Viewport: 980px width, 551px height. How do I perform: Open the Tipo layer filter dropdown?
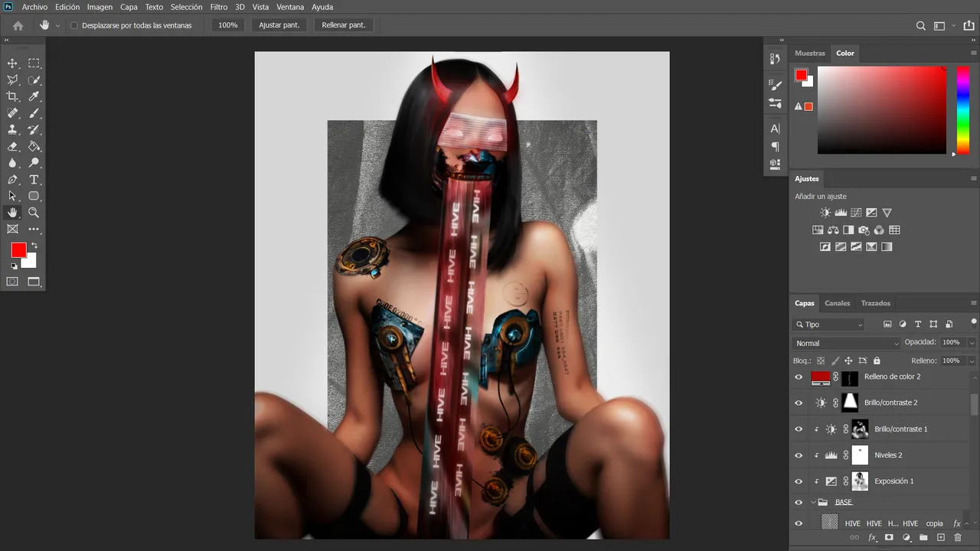(x=829, y=324)
